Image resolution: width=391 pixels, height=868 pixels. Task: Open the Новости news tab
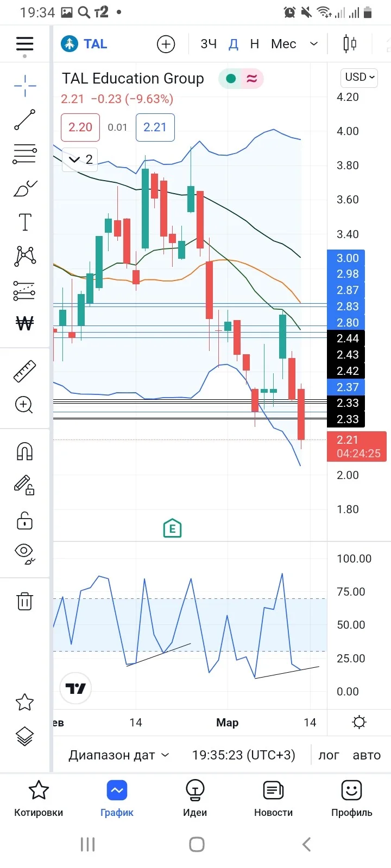tap(273, 799)
